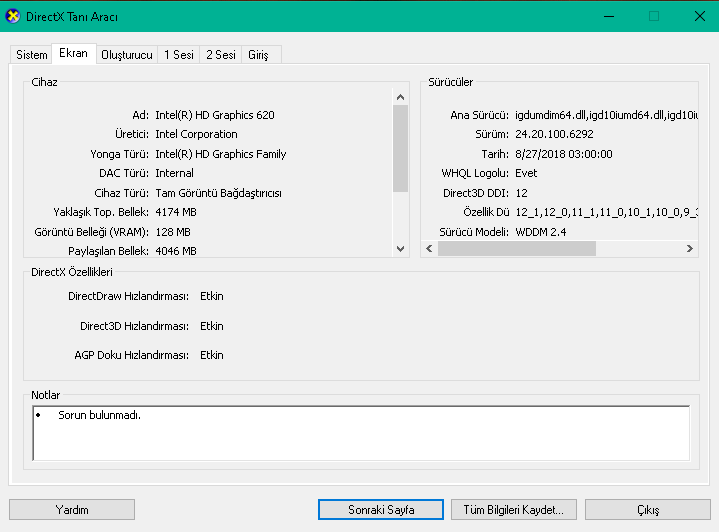Image resolution: width=719 pixels, height=532 pixels.
Task: Click driver model value 'WDDM 2.4'
Action: click(x=541, y=232)
